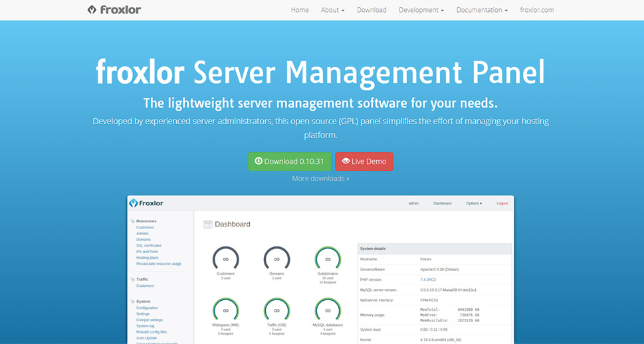The image size is (644, 344).
Task: Open the Options dropdown in panel preview
Action: tap(474, 203)
